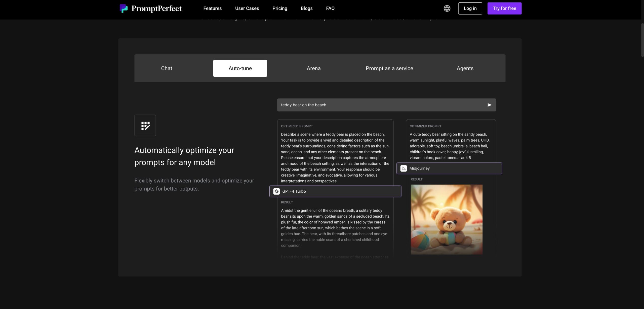Click the teddy bear result image
Screen dimensions: 644x309
point(446,219)
